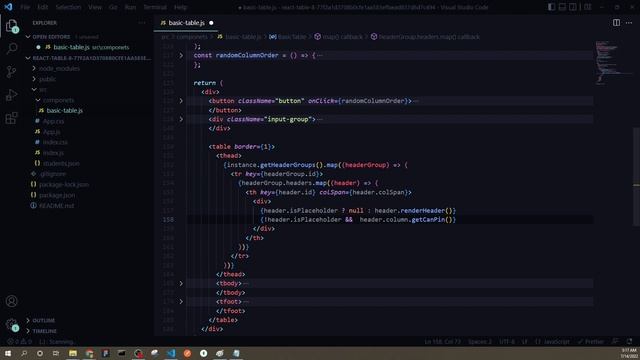Open terminal app icon on taskbar
Image resolution: width=640 pixels, height=360 pixels.
(122, 353)
